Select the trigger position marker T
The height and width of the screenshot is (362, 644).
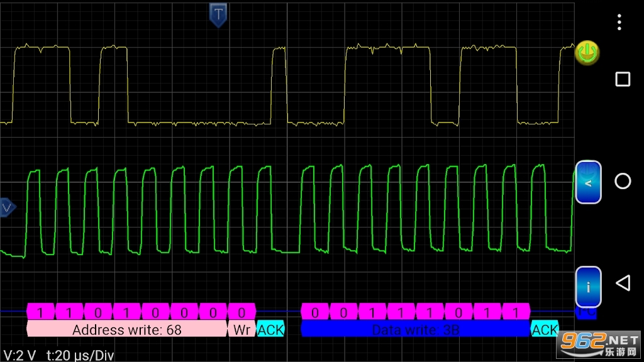218,14
